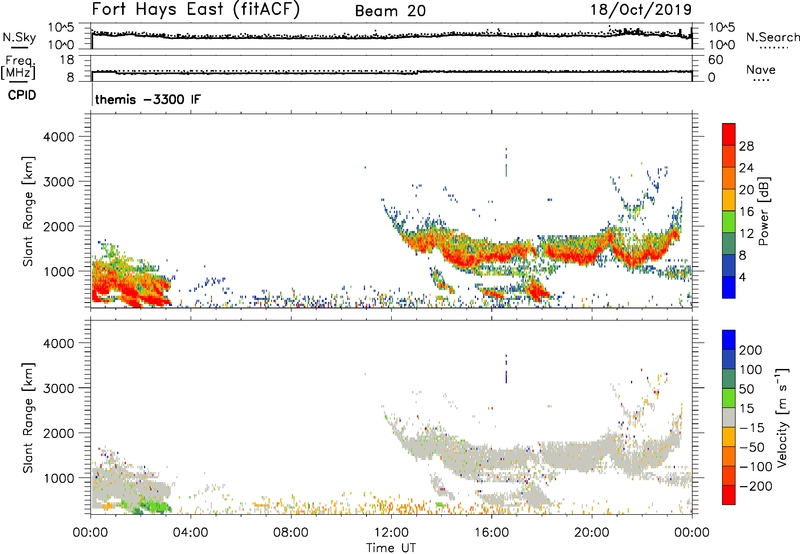Click the '4000' tick of the power panel
Image resolution: width=800 pixels, height=554 pixels.
[x=59, y=137]
